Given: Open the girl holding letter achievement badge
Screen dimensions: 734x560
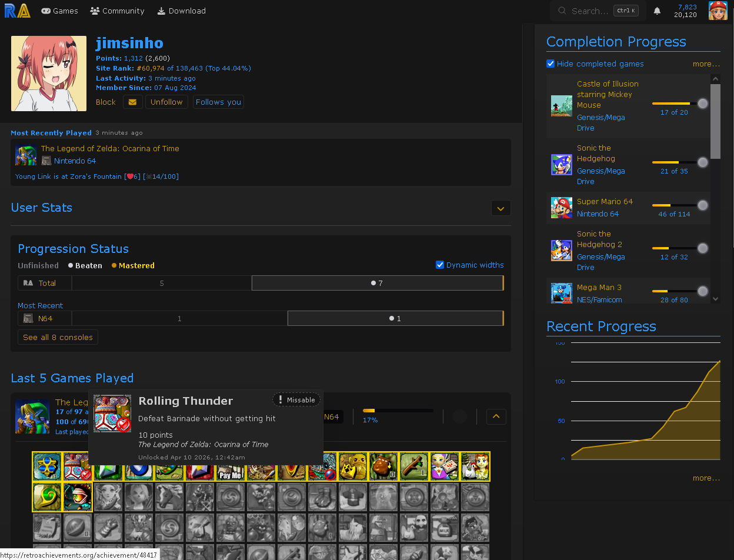Looking at the screenshot, I should pos(445,466).
